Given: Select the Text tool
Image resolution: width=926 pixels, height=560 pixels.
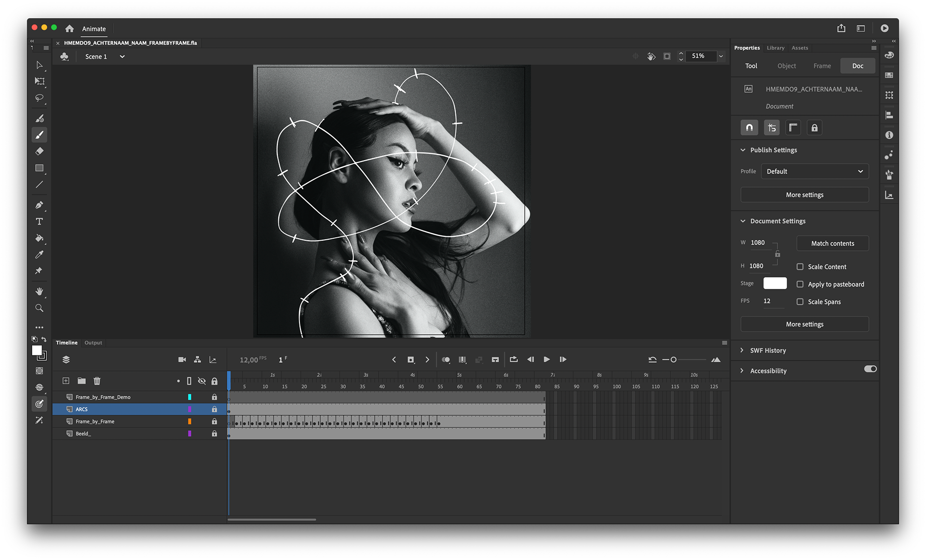Looking at the screenshot, I should coord(40,221).
